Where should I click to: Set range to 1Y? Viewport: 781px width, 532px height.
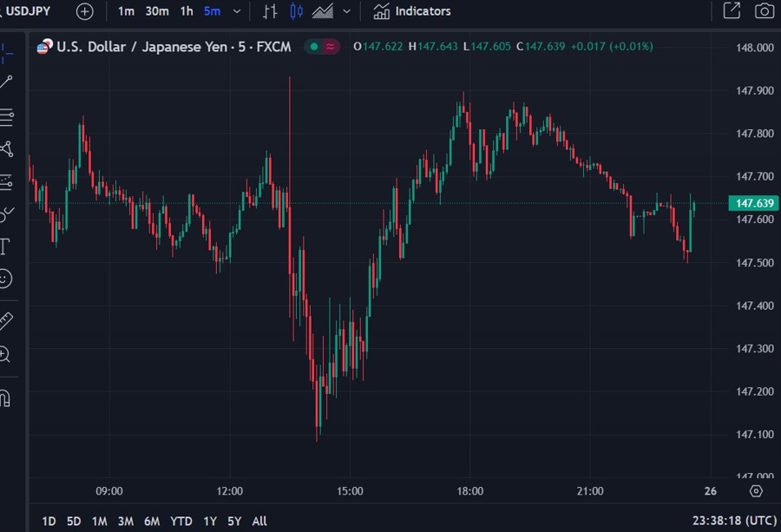point(210,521)
